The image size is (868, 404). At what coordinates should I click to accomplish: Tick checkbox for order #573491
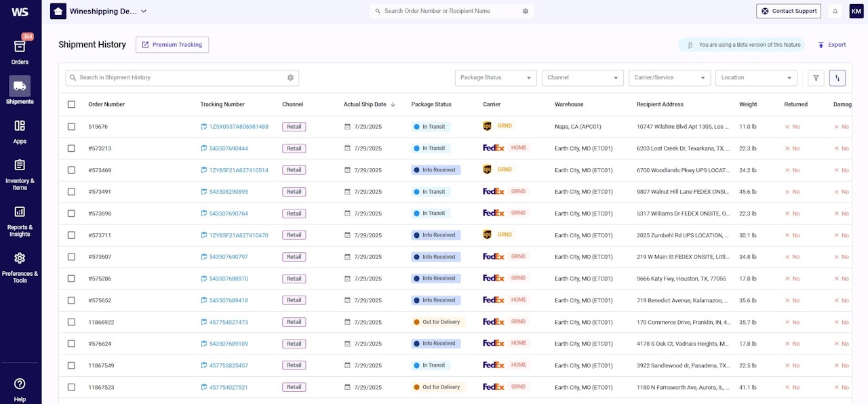pyautogui.click(x=72, y=192)
